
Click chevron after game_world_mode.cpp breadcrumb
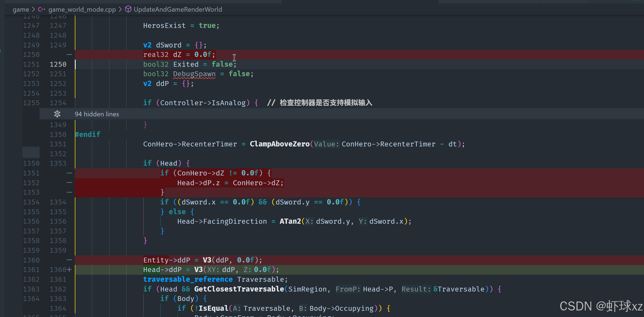coord(120,9)
